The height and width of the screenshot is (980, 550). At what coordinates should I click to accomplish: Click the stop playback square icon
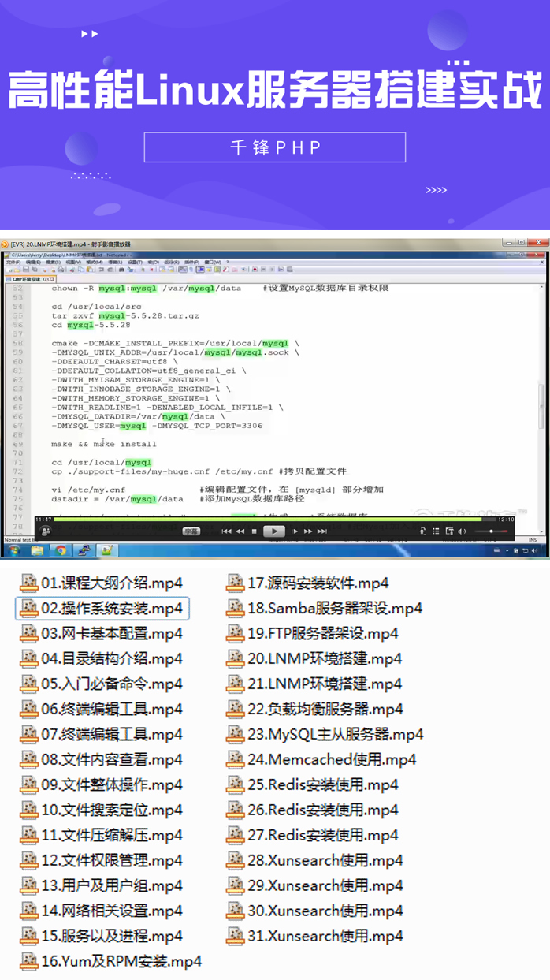254,532
